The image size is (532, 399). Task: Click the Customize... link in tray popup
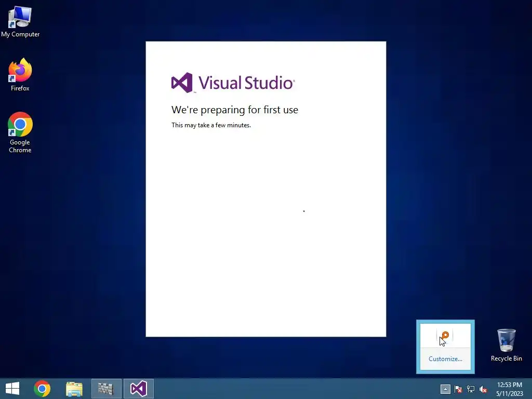point(445,359)
